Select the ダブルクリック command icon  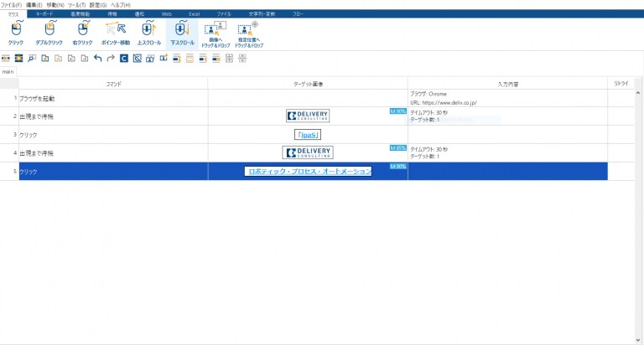49,33
